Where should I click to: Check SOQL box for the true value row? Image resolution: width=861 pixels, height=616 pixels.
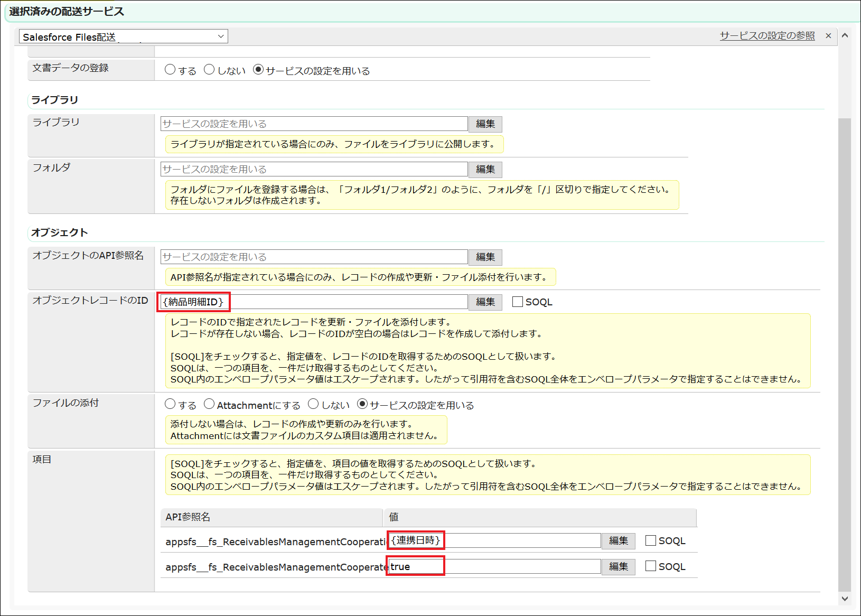(651, 566)
